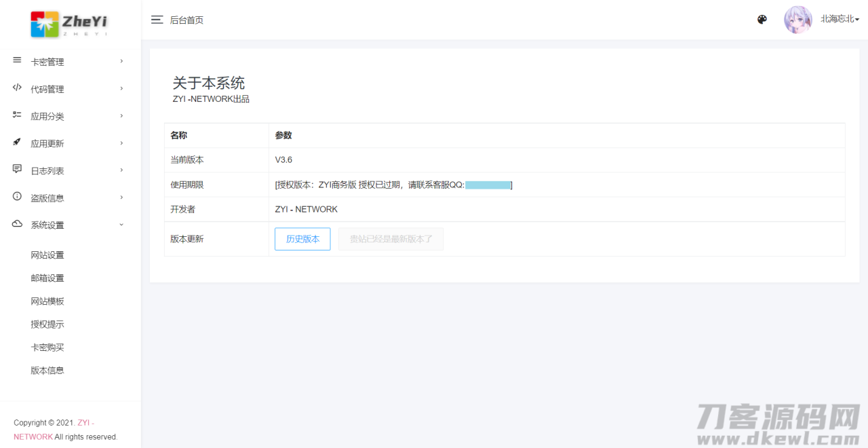This screenshot has height=448, width=868.
Task: Click the 历史版本 button
Action: pos(302,239)
